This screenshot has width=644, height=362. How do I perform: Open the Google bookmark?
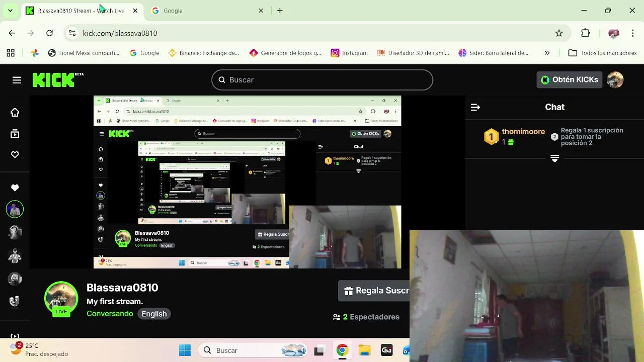click(x=144, y=53)
